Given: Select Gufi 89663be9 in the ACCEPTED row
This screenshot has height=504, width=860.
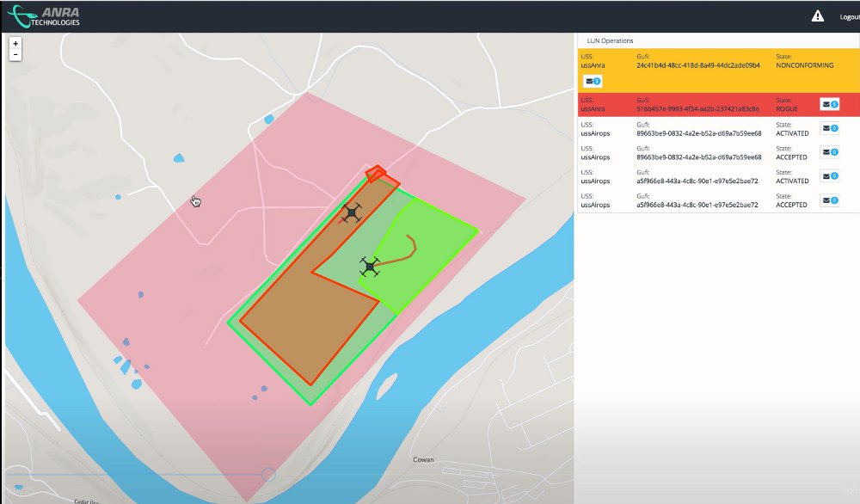Looking at the screenshot, I should (698, 157).
